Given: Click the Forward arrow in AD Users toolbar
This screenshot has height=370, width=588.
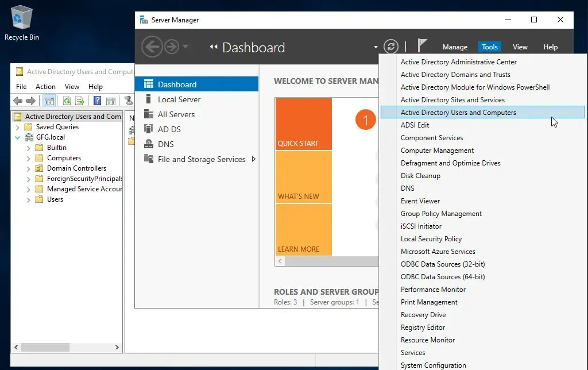Looking at the screenshot, I should point(31,101).
